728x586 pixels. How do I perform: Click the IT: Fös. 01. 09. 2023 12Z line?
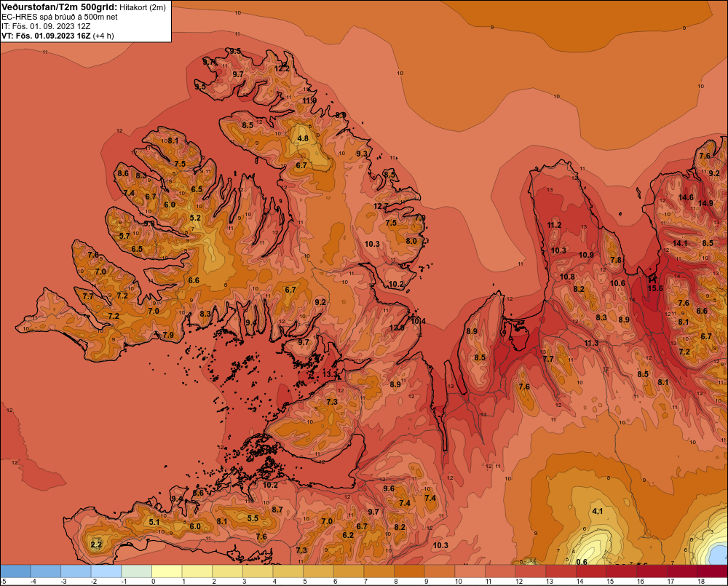pyautogui.click(x=45, y=26)
